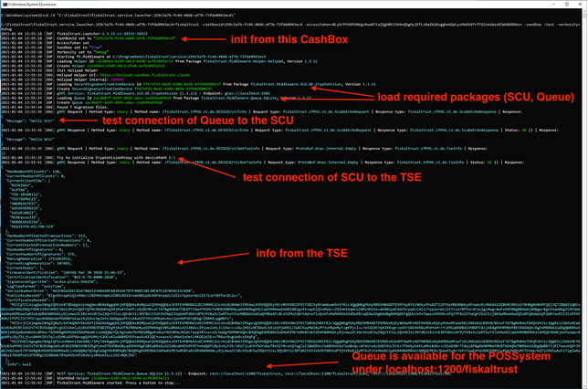The image size is (588, 389).
Task: Maximize the cmd.exe console window
Action: [567, 5]
